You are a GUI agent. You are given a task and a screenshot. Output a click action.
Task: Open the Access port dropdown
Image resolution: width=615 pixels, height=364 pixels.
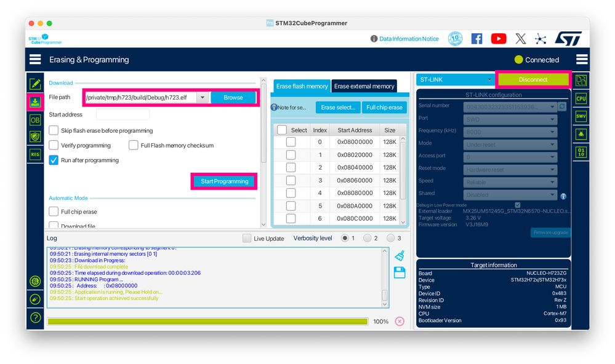pyautogui.click(x=510, y=157)
